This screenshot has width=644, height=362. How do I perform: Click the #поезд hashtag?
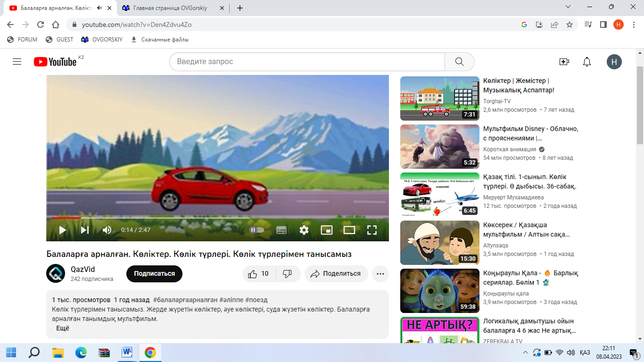pyautogui.click(x=256, y=300)
